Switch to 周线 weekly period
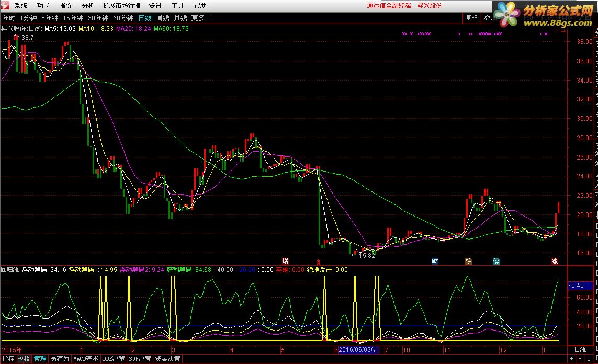 point(163,18)
